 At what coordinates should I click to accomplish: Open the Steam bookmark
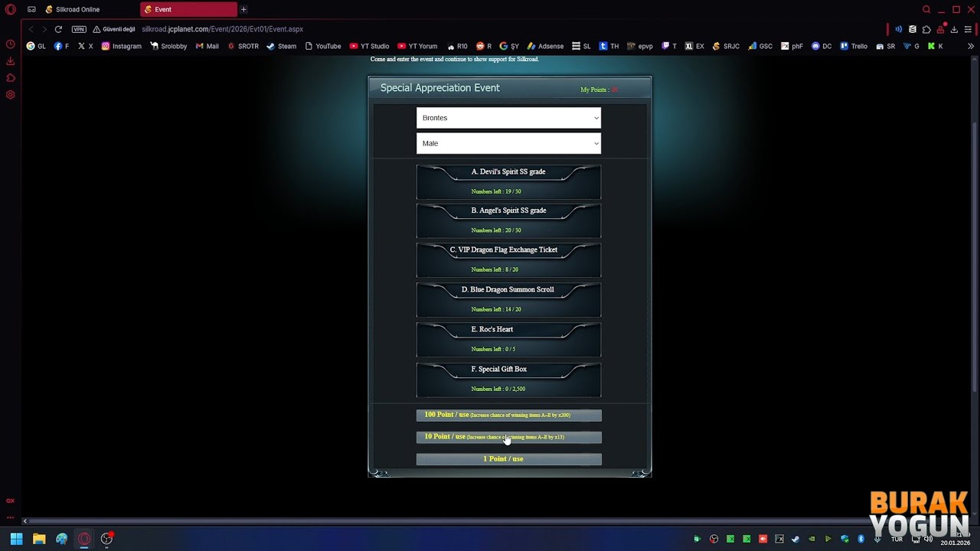(x=281, y=46)
